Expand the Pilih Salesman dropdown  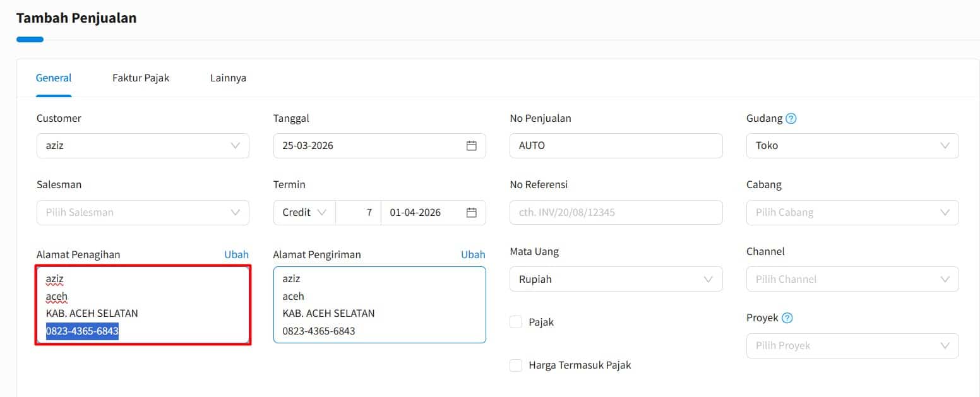click(143, 213)
